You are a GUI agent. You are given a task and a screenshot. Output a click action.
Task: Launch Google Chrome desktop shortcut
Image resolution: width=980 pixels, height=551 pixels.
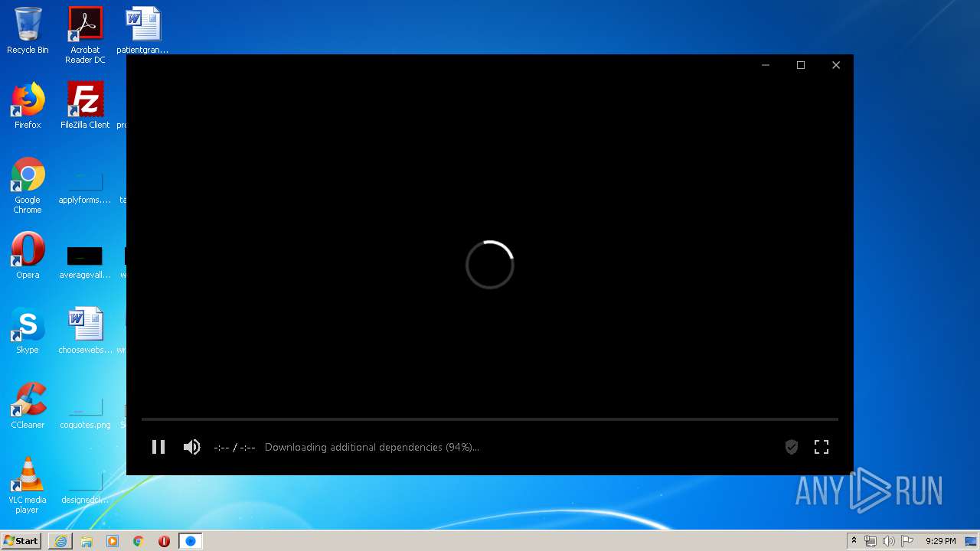point(28,185)
